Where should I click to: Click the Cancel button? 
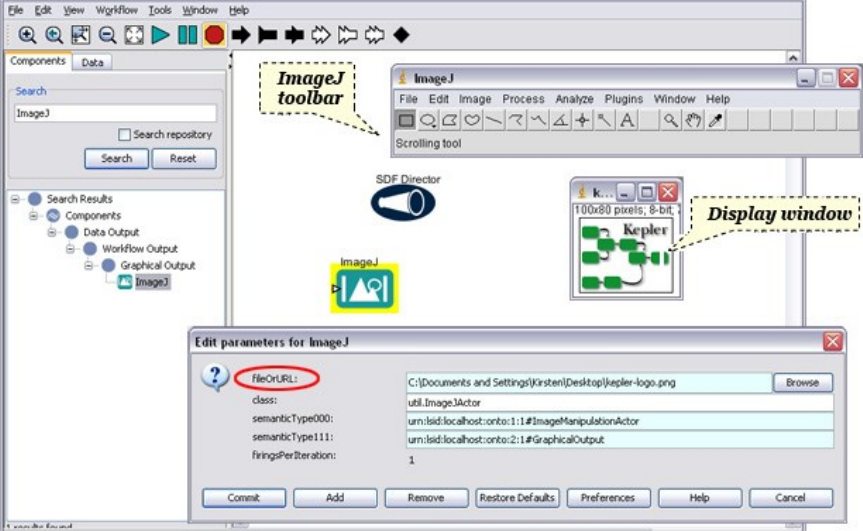tap(790, 497)
